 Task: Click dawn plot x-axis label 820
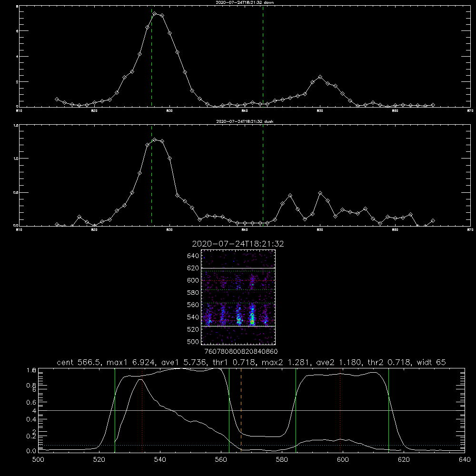click(94, 111)
